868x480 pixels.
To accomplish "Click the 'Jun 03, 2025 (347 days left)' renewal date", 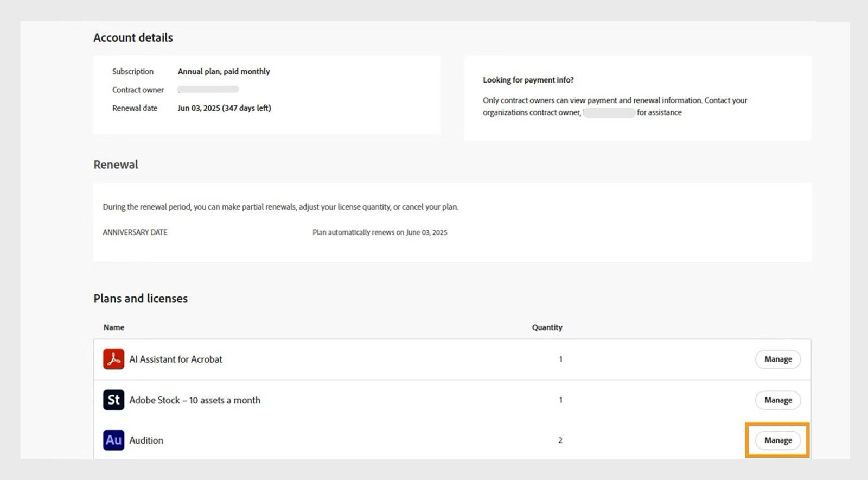I will click(x=224, y=108).
